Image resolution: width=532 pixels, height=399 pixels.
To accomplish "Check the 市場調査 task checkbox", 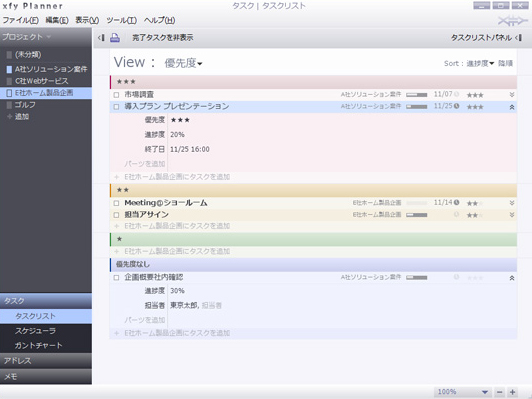I will tap(116, 95).
